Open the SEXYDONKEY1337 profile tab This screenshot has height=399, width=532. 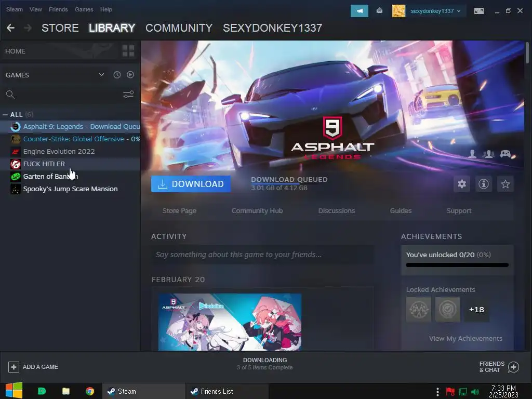272,28
